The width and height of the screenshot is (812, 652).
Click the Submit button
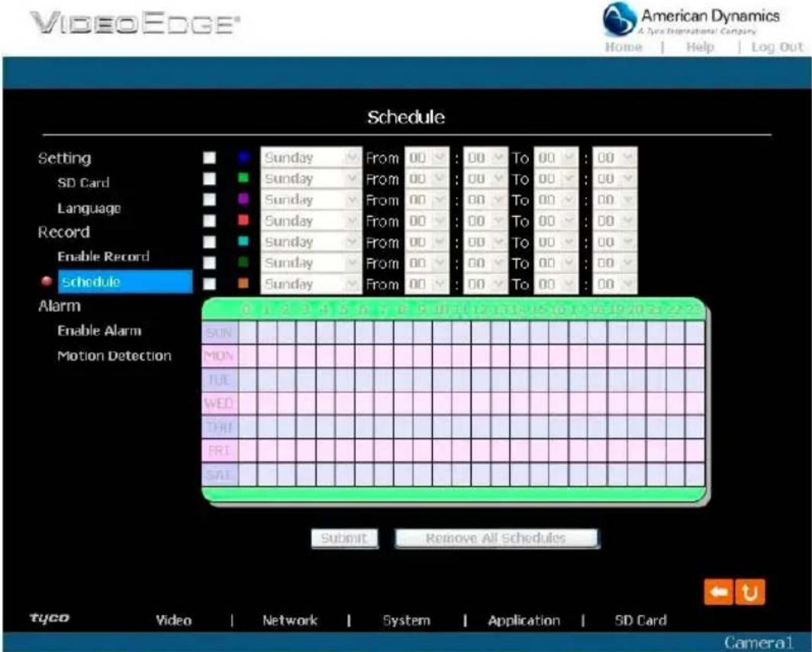(x=344, y=538)
